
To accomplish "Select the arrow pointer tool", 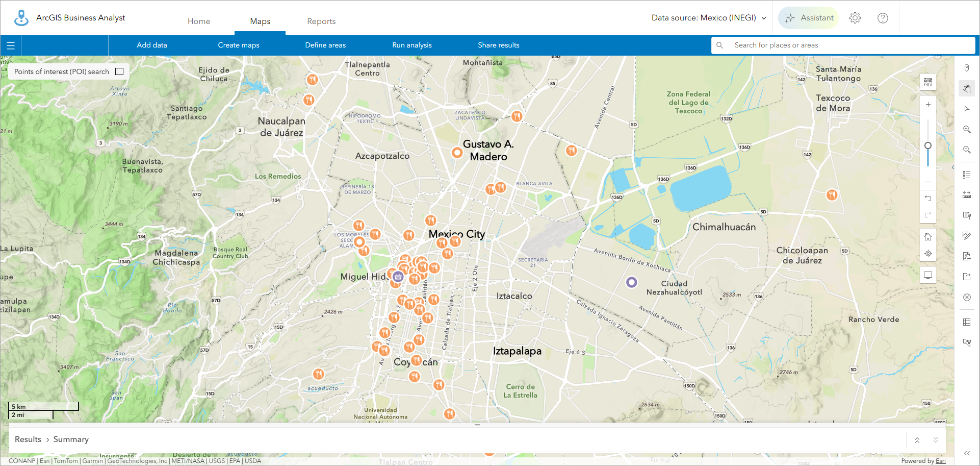I will pos(967,109).
